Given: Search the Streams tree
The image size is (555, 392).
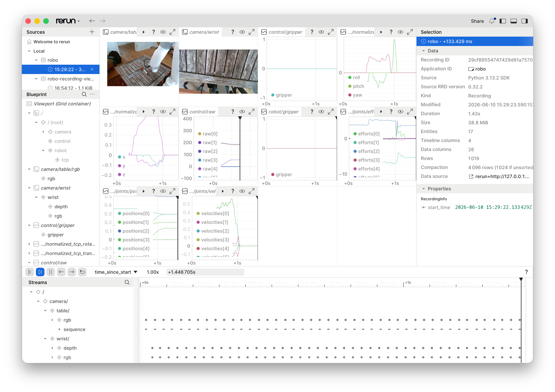Looking at the screenshot, I should click(x=127, y=282).
